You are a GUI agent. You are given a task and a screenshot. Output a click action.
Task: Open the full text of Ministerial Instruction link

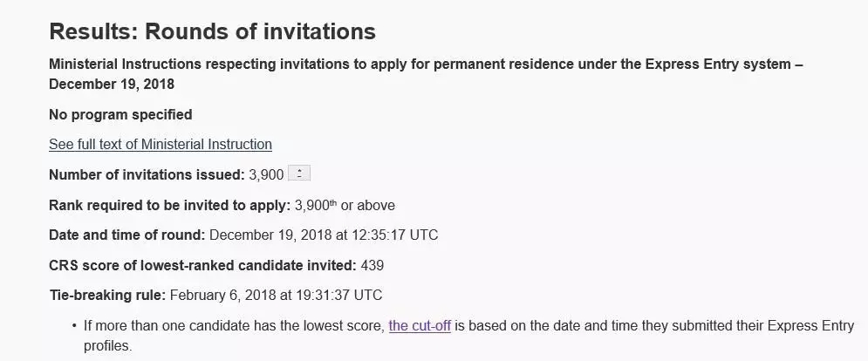tap(161, 144)
